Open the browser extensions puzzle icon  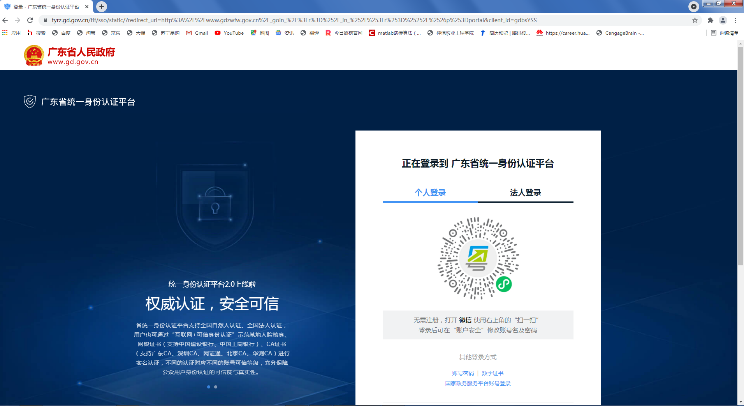point(710,20)
